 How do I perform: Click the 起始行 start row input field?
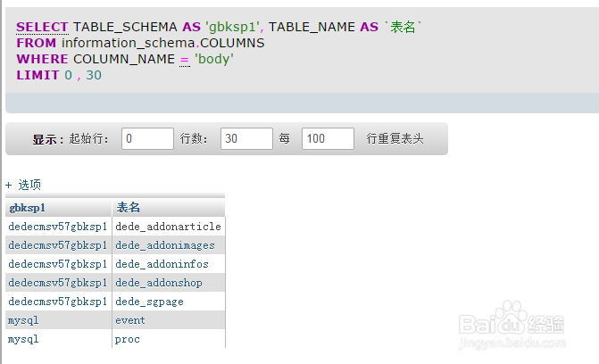point(148,139)
